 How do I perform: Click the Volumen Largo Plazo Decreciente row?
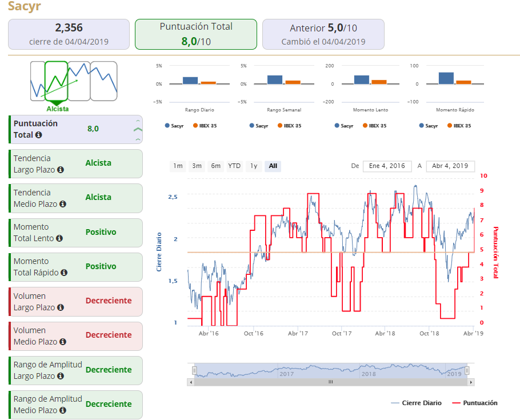tap(75, 302)
